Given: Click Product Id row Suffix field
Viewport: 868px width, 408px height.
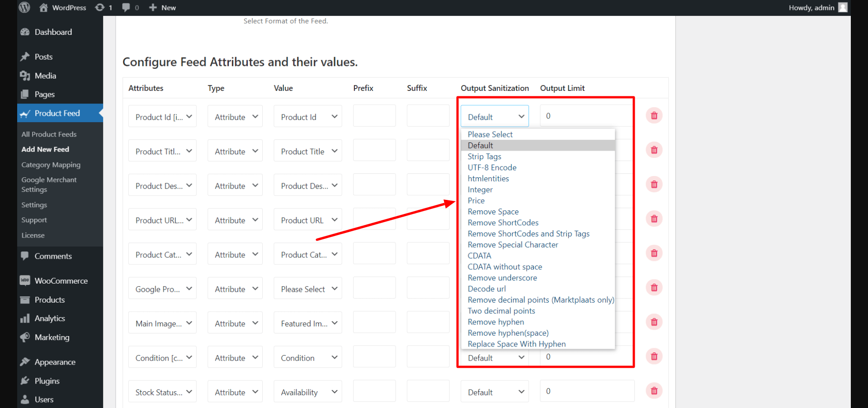Looking at the screenshot, I should [x=428, y=116].
